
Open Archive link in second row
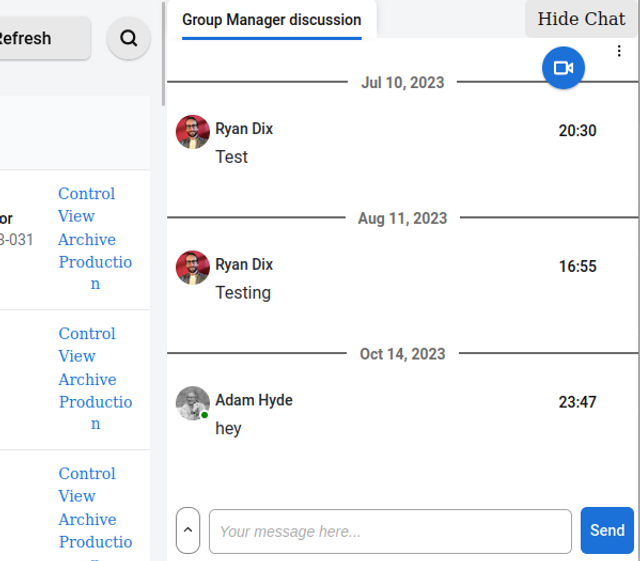pos(87,380)
